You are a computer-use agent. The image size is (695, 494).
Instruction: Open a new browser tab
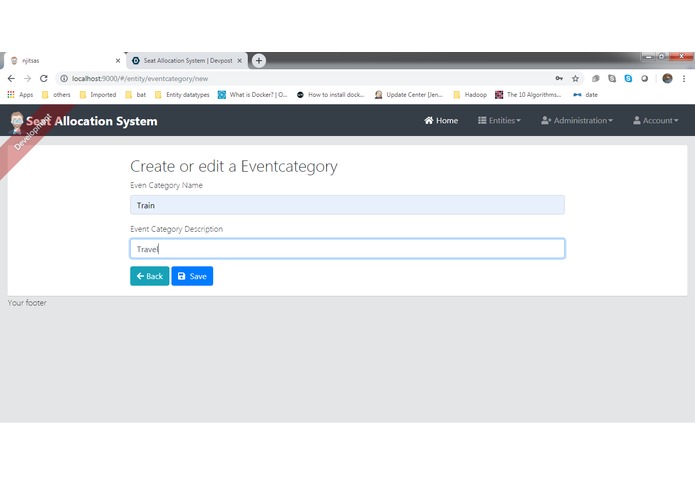click(259, 60)
